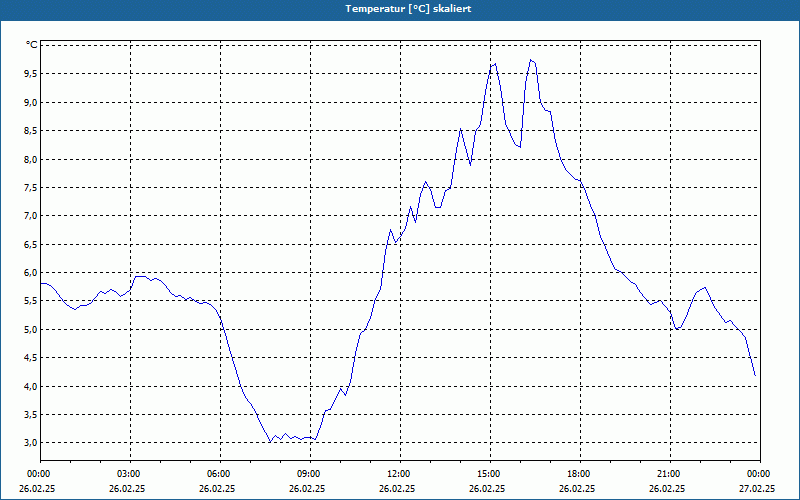
Task: Select the 27.02.25 date label
Action: [x=757, y=489]
